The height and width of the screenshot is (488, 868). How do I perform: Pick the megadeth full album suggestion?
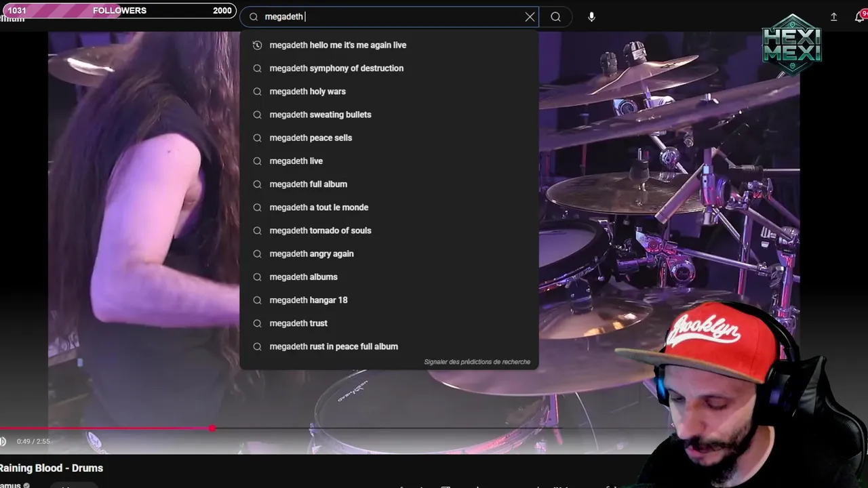coord(389,184)
